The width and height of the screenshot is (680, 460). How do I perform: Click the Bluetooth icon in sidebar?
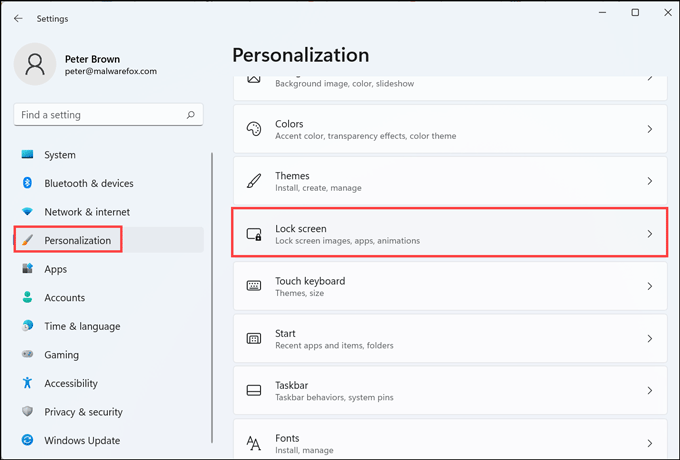27,183
